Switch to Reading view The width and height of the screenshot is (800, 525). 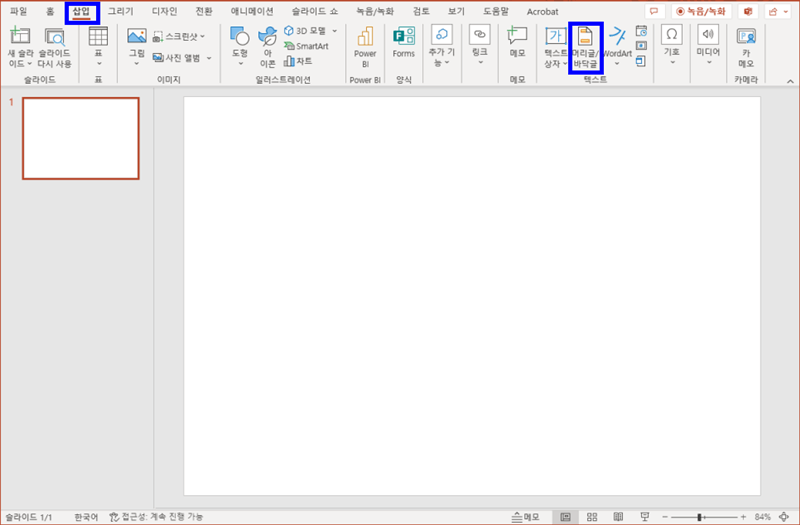(618, 517)
